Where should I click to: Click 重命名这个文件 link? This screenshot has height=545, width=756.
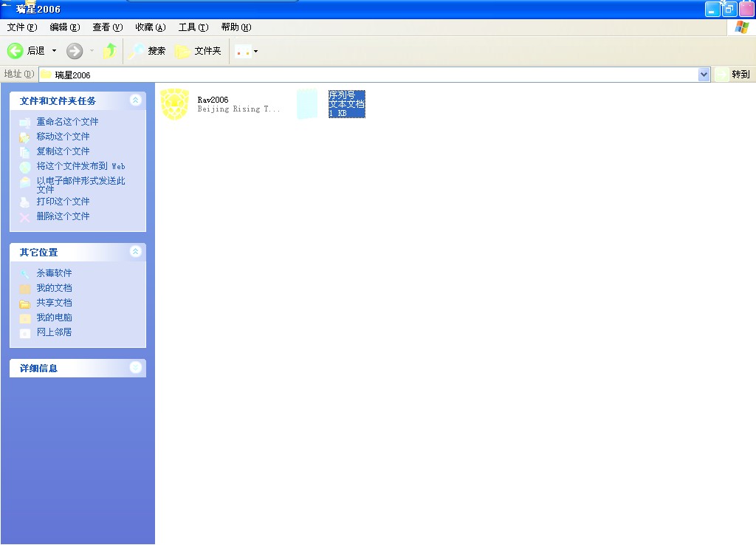[x=67, y=122]
